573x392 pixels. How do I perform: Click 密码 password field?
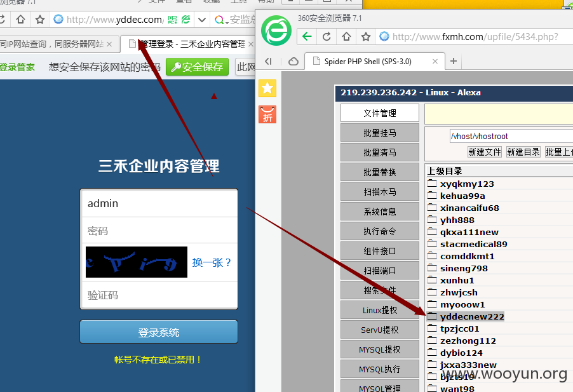[159, 231]
